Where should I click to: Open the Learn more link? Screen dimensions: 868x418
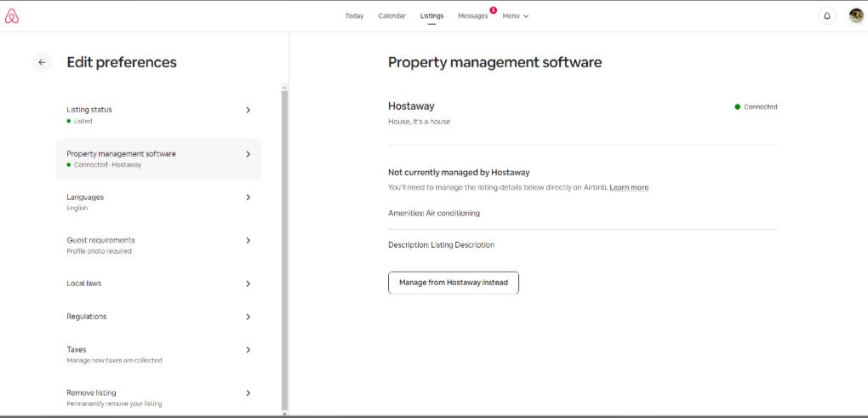click(x=629, y=187)
